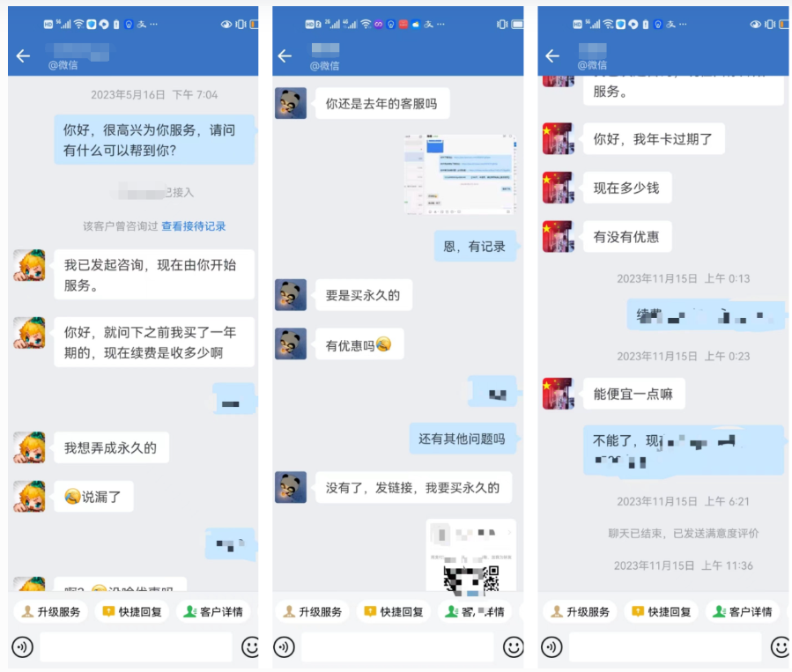Tap 升级服务 button in right chat

point(580,611)
